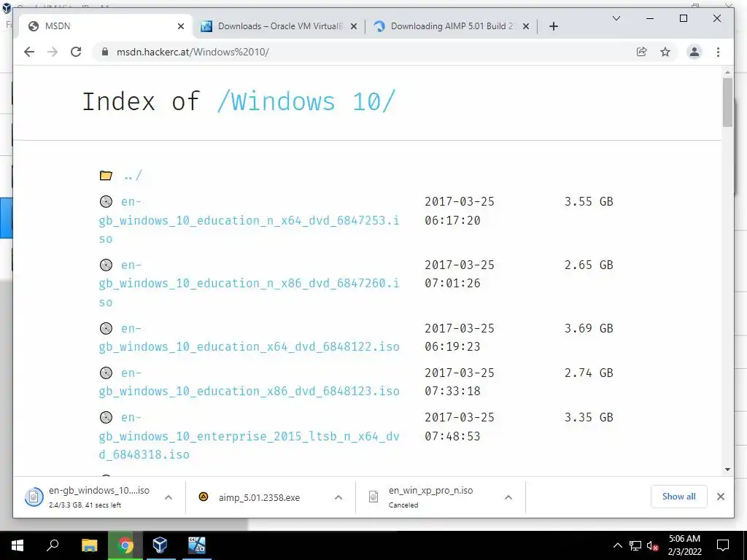
Task: Show all downloads
Action: (x=678, y=497)
